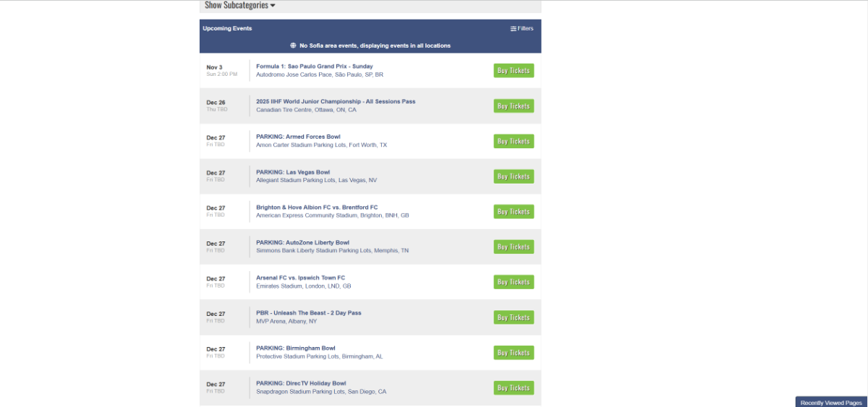This screenshot has height=407, width=868.
Task: Open 2025 IIHF World Junior Championship event link
Action: coord(336,101)
